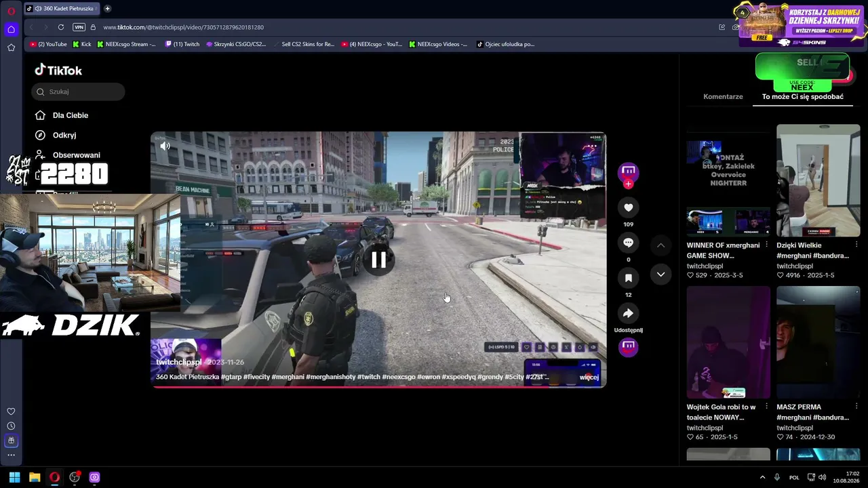The image size is (868, 488).
Task: Switch to the Komentarze tab
Action: tap(723, 96)
